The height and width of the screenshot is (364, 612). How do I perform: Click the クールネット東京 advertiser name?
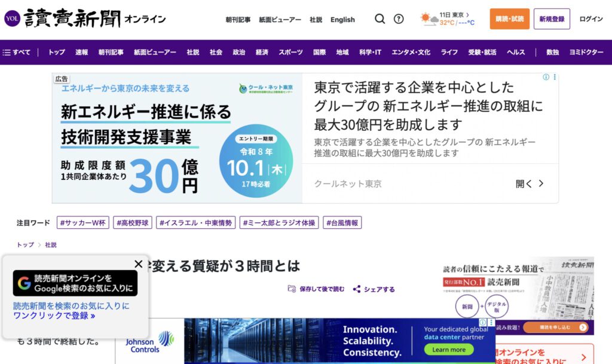(x=348, y=183)
